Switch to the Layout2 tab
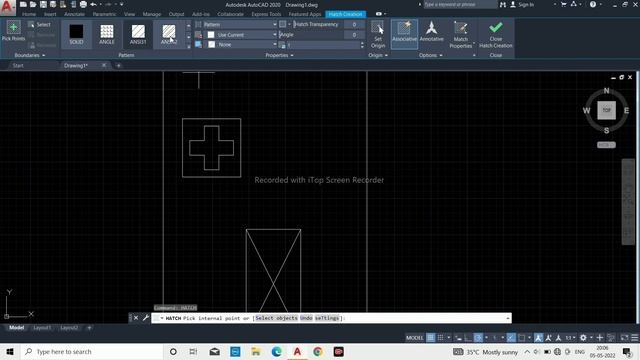This screenshot has height=360, width=640. click(69, 327)
